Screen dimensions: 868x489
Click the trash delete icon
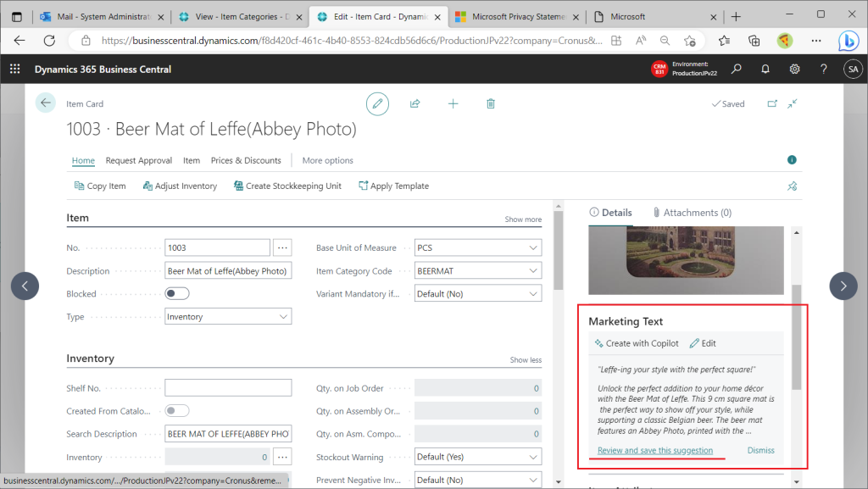491,103
